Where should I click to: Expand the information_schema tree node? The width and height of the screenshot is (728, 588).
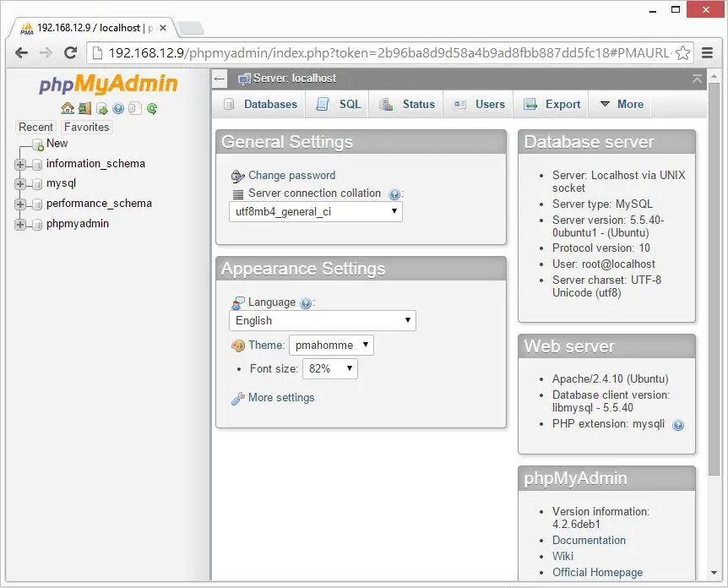20,164
